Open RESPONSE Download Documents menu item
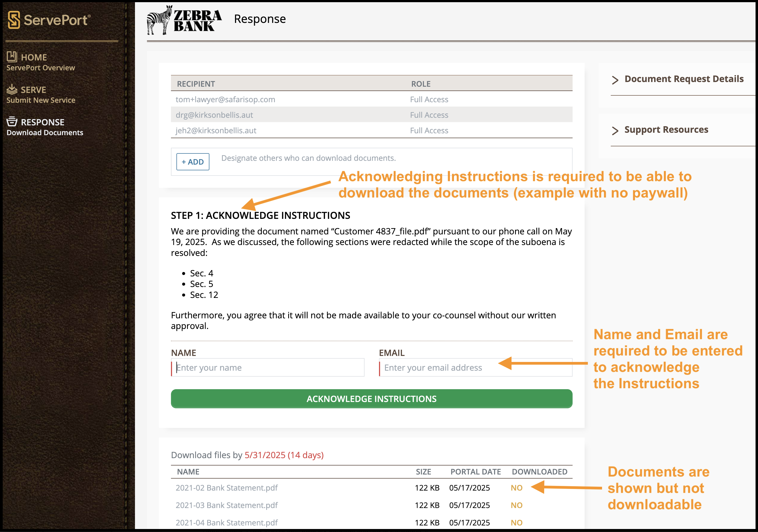The height and width of the screenshot is (532, 758). 45,127
